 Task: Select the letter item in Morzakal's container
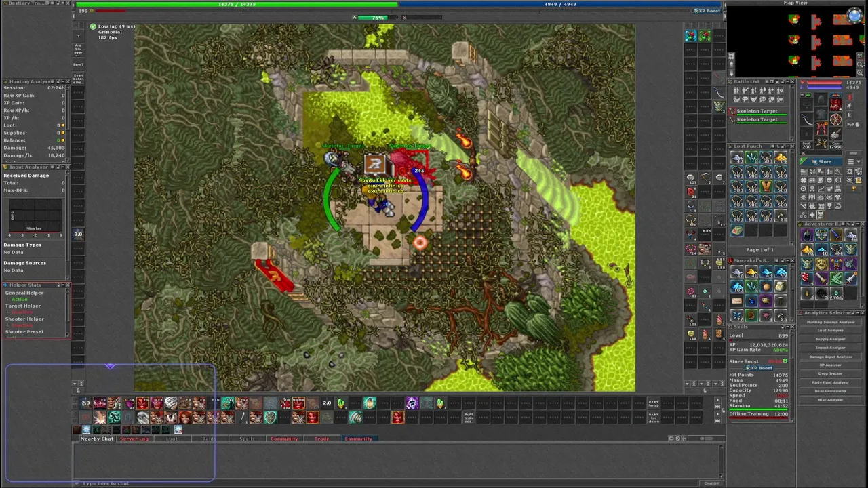737,301
